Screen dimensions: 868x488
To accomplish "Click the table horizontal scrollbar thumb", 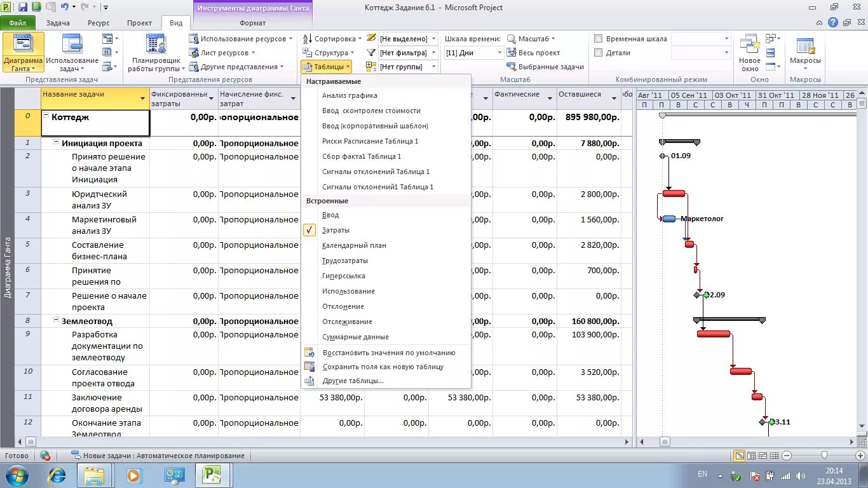I will (31, 442).
